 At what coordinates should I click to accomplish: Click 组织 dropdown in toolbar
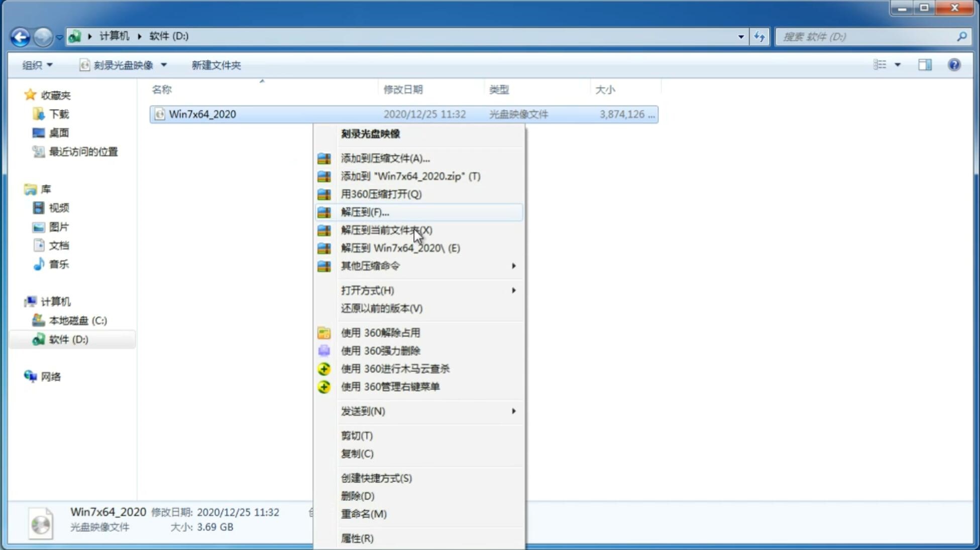click(37, 64)
